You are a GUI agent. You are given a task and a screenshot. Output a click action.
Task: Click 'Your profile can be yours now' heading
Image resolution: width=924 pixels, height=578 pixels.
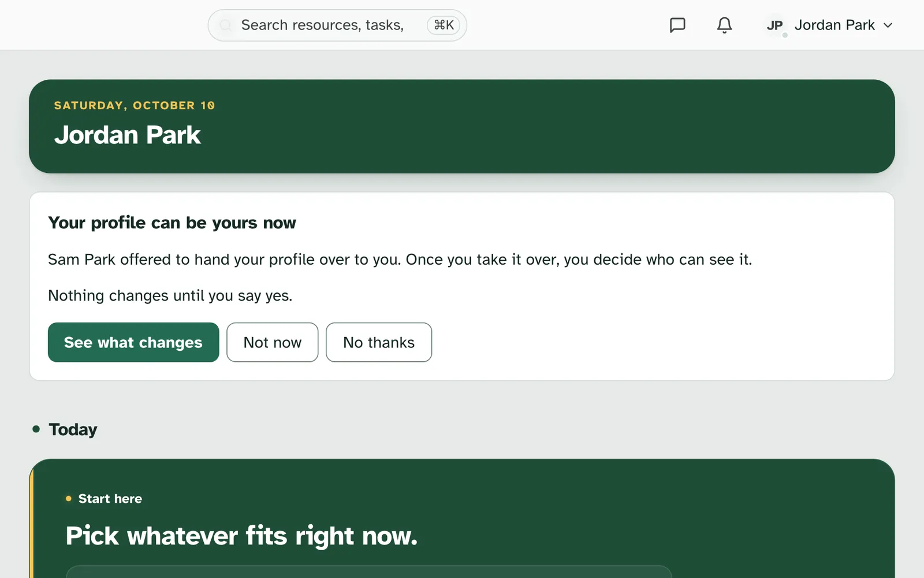coord(172,223)
